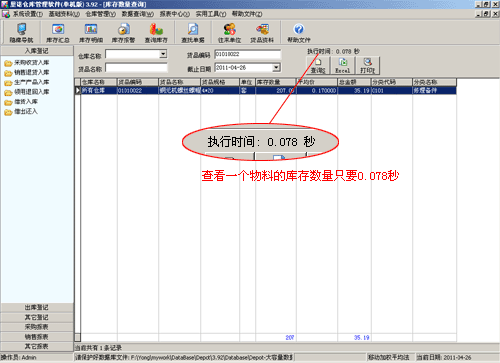Expand the 仓库名称 dropdown arrow
This screenshot has height=363, width=500.
pyautogui.click(x=163, y=54)
